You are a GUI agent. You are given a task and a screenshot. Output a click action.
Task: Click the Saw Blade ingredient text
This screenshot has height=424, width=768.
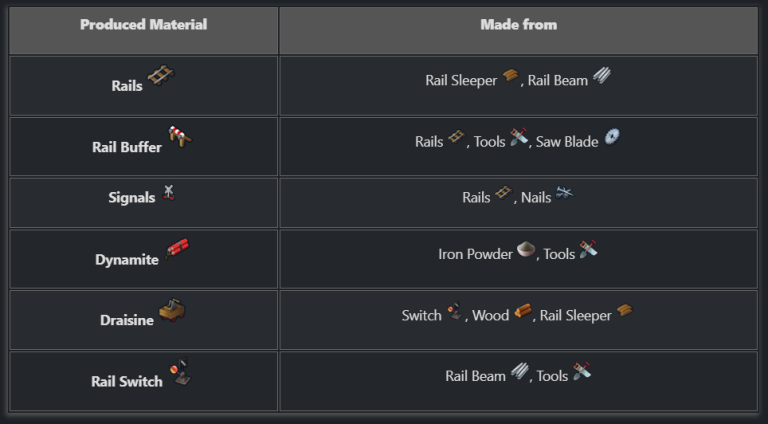point(567,142)
